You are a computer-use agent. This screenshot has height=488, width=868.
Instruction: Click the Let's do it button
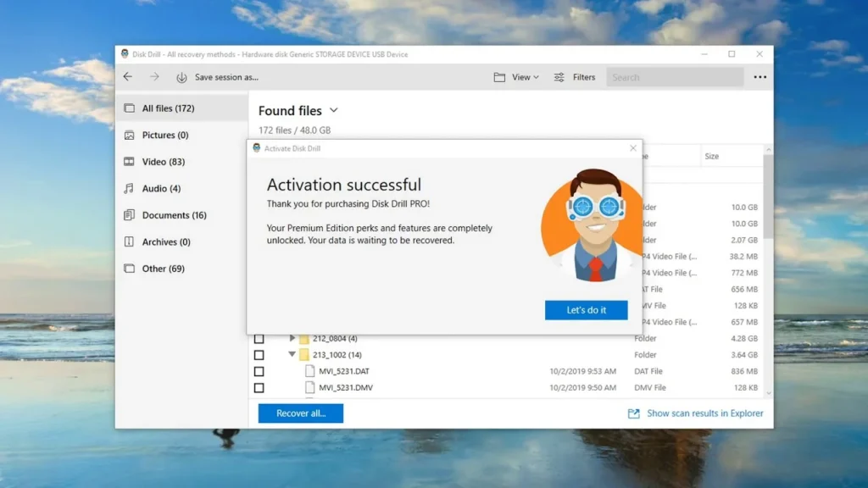(x=585, y=310)
